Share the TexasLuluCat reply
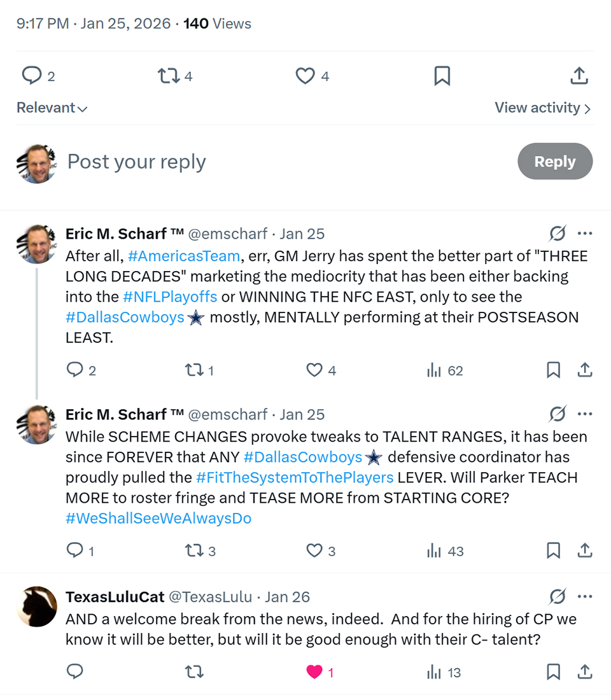Screen dimensions: 611x700 (585, 672)
